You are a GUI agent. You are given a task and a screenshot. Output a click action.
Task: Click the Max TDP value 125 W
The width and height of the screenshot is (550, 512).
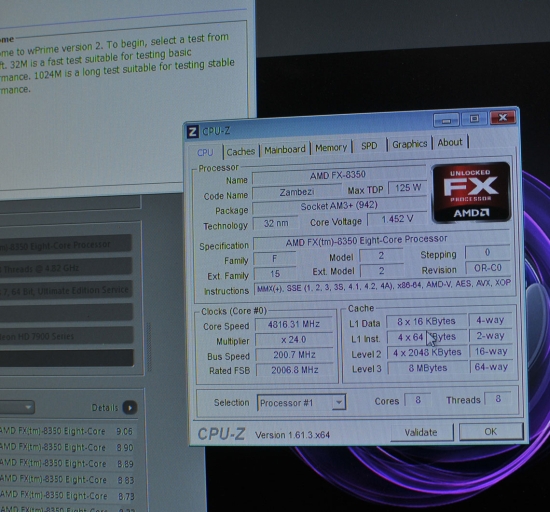[x=408, y=188]
